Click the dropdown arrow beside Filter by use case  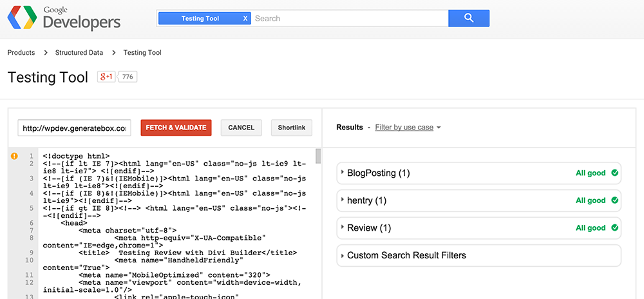[x=439, y=128]
